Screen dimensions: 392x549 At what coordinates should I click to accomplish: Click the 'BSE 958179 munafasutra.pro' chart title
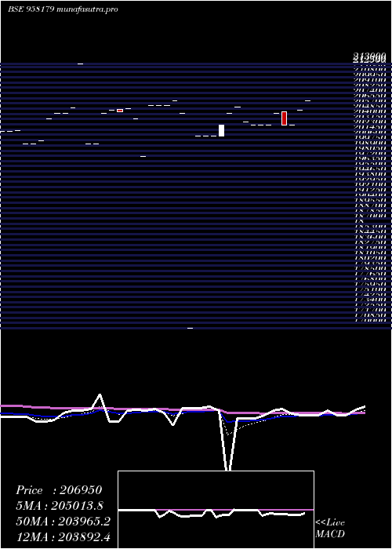click(63, 9)
